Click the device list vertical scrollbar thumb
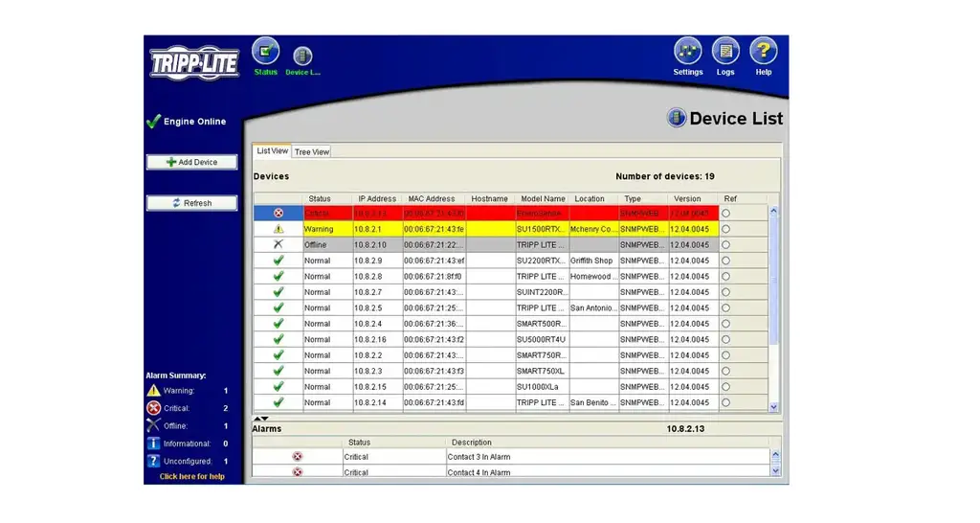 (773, 282)
